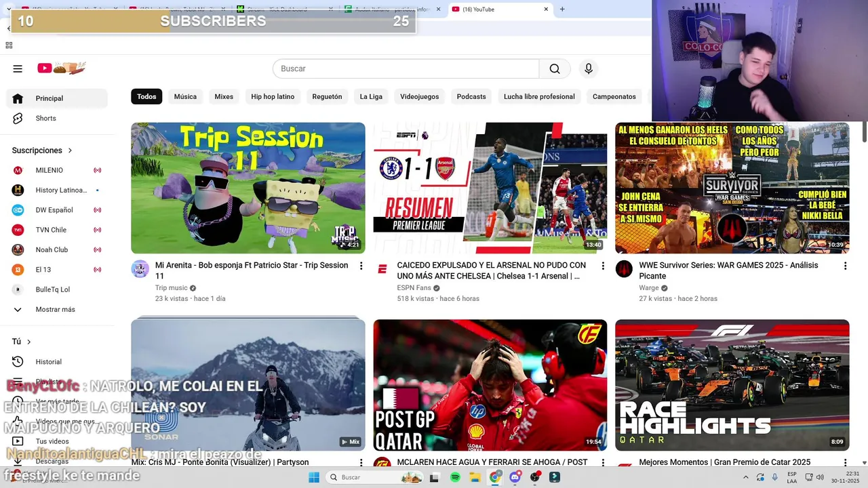Select the Todos filter chip
868x488 pixels.
coord(146,96)
